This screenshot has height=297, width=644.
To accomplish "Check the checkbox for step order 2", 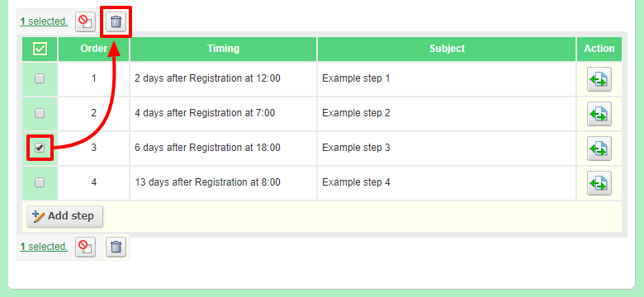I will 40,113.
